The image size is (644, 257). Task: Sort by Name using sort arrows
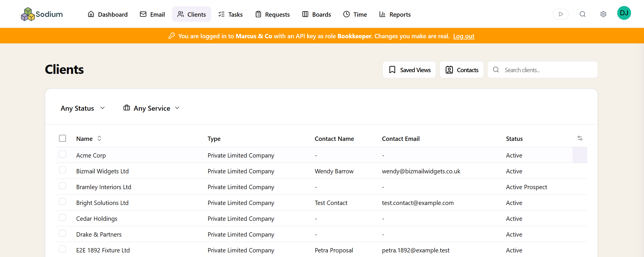click(x=99, y=138)
